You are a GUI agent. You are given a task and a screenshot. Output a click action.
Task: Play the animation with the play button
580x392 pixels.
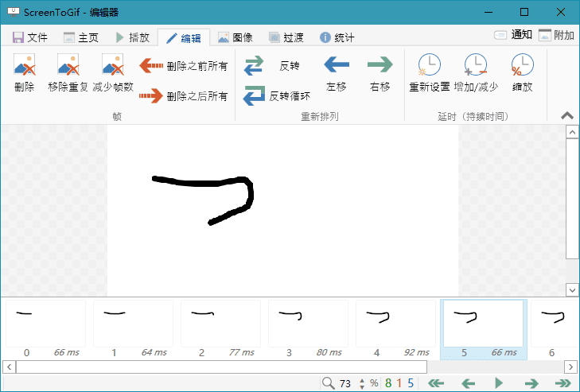coord(499,383)
